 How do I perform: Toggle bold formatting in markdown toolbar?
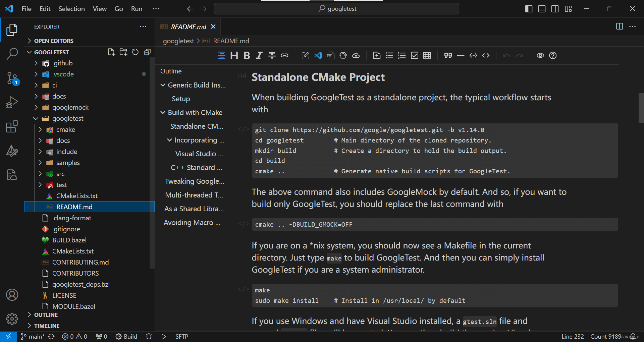point(247,56)
